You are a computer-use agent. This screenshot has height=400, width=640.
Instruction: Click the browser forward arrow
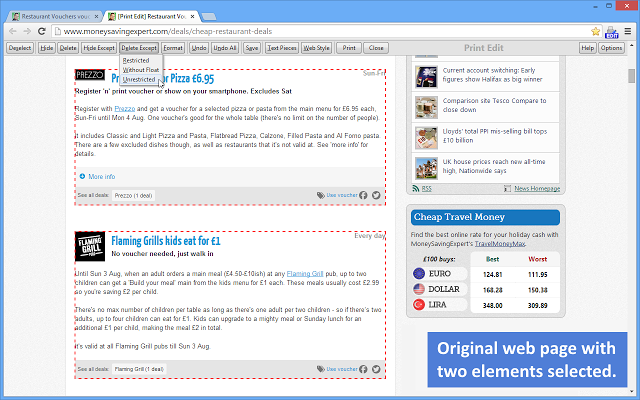(x=27, y=31)
